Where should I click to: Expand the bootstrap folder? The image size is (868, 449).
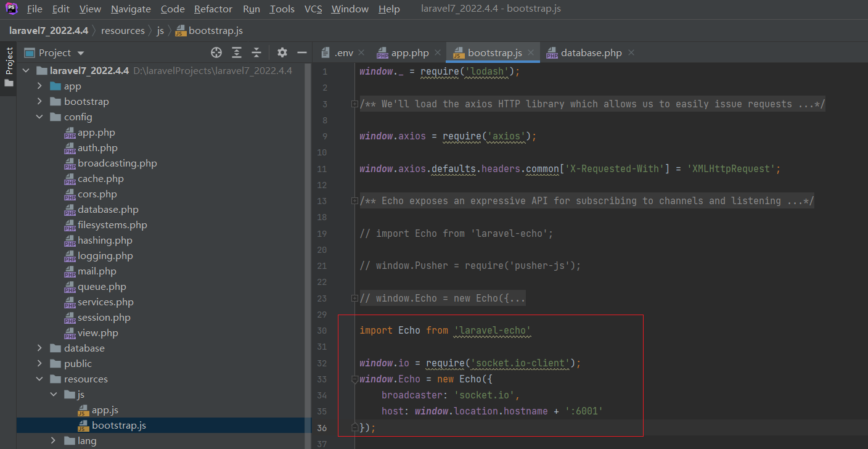coord(40,102)
